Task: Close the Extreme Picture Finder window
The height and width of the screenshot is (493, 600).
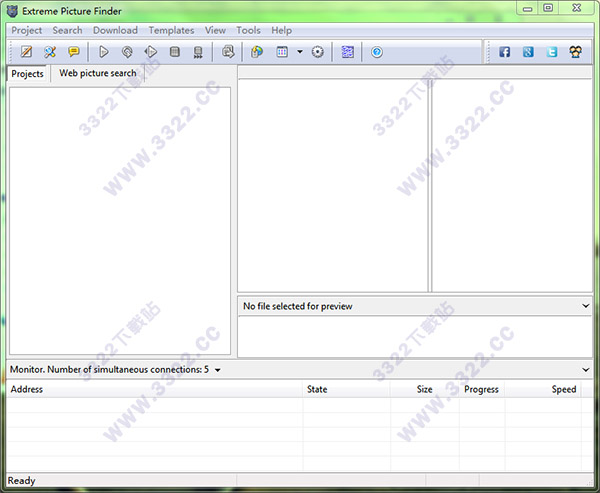Action: (x=577, y=8)
